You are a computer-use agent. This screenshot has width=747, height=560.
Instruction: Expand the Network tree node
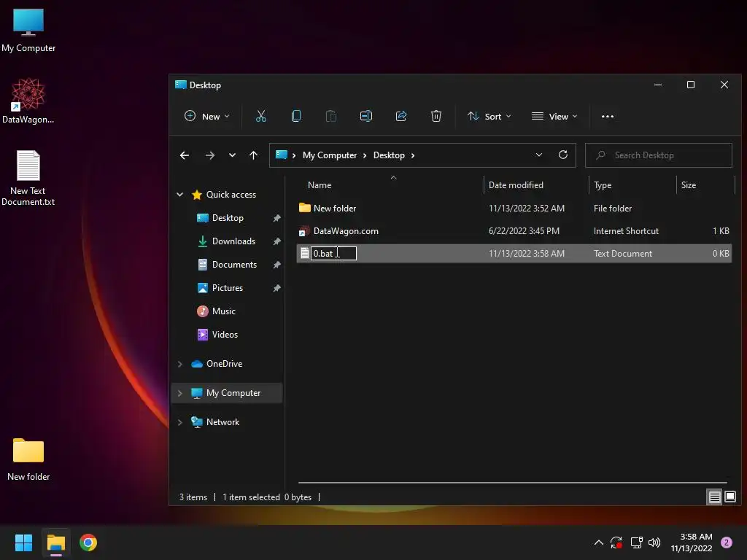(x=180, y=422)
